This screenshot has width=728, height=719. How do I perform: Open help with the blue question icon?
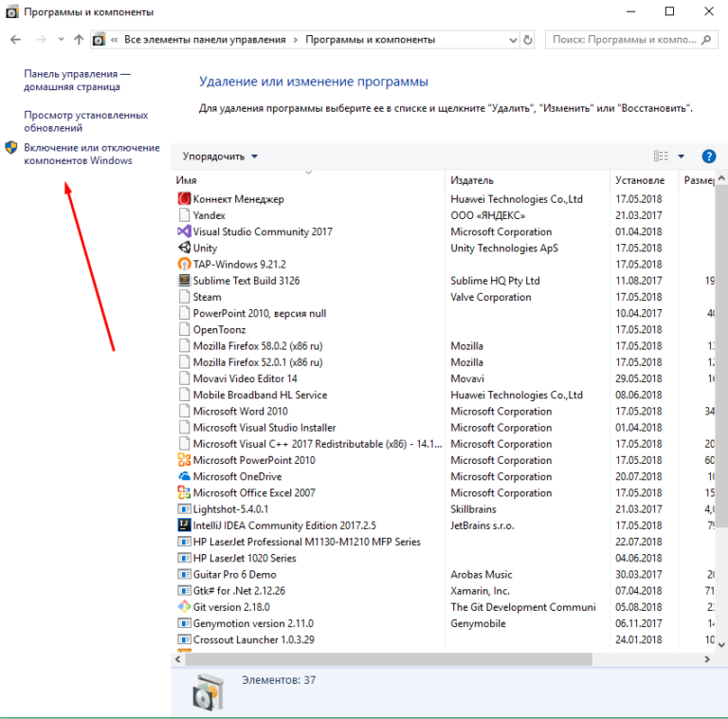point(708,157)
